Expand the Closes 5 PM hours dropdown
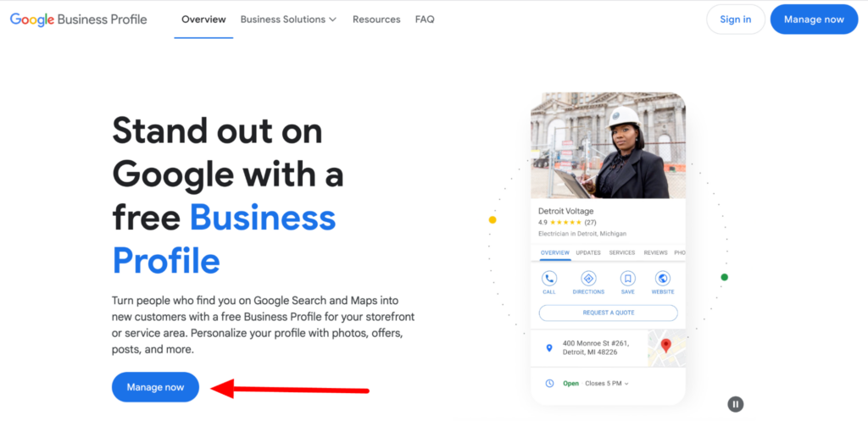Image resolution: width=868 pixels, height=421 pixels. click(x=607, y=384)
